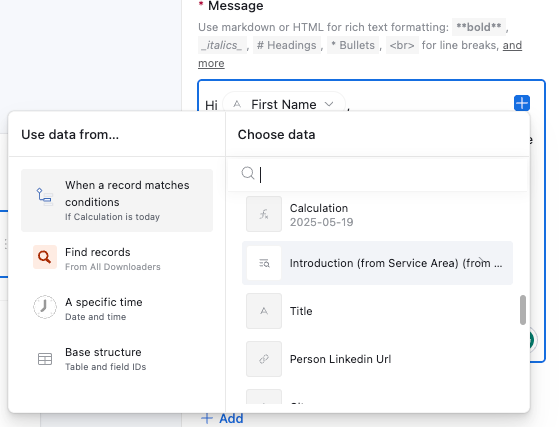Viewport: 560px width, 427px height.
Task: Choose the Find records data source
Action: 117,258
